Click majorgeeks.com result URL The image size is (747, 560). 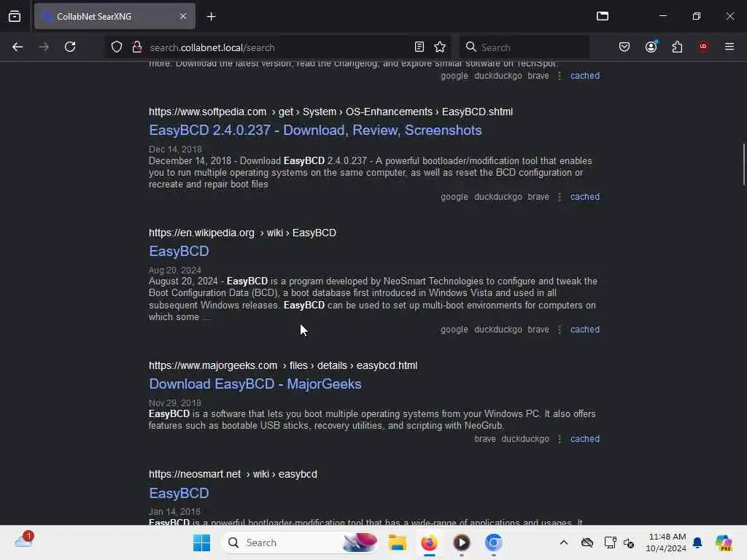point(283,366)
